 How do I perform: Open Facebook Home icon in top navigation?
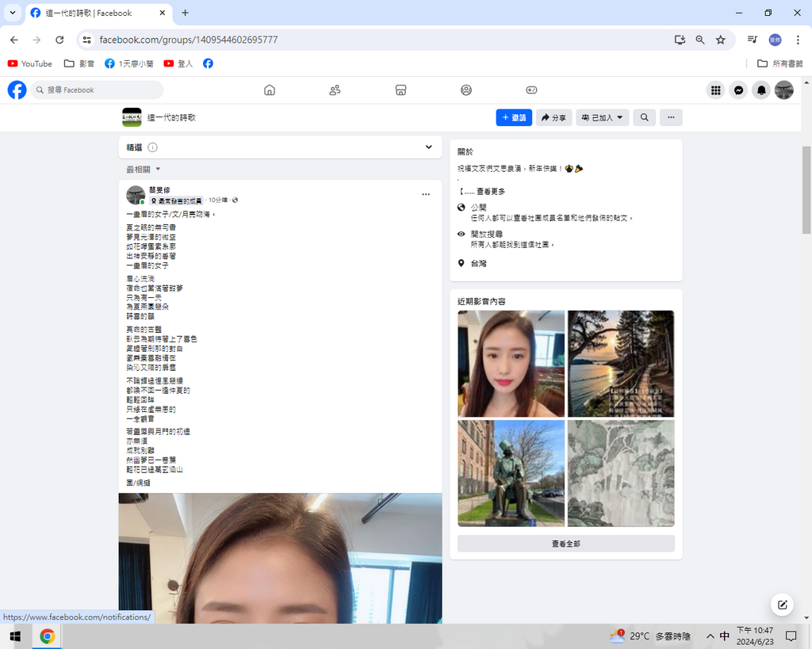click(x=270, y=90)
